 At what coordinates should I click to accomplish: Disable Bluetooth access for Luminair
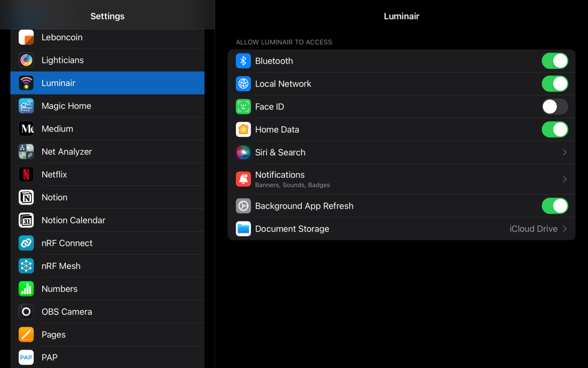[x=554, y=61]
